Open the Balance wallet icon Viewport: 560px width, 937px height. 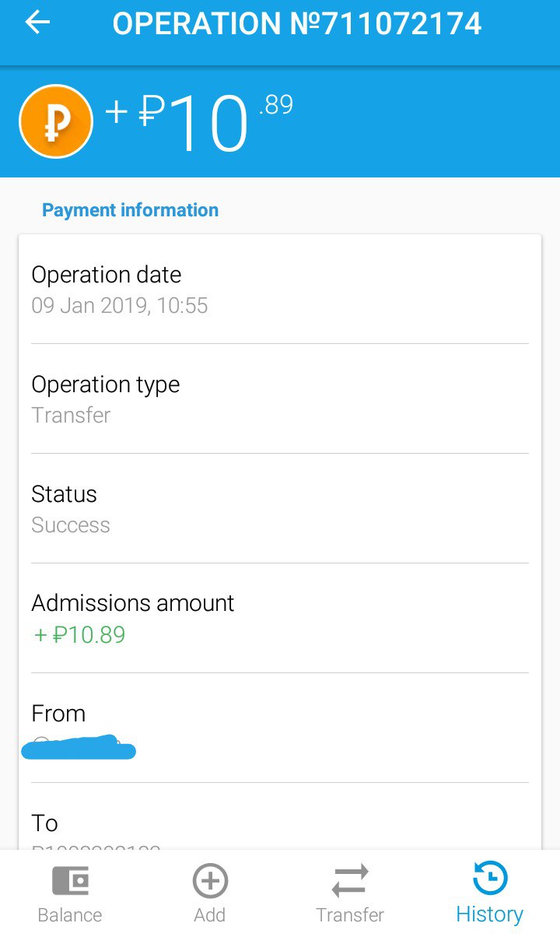[x=70, y=881]
